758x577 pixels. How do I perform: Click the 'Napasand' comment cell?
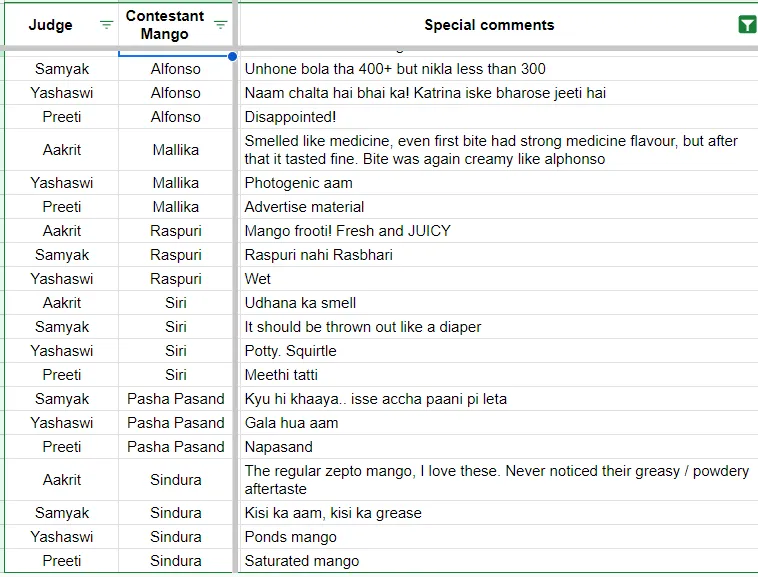[498, 447]
